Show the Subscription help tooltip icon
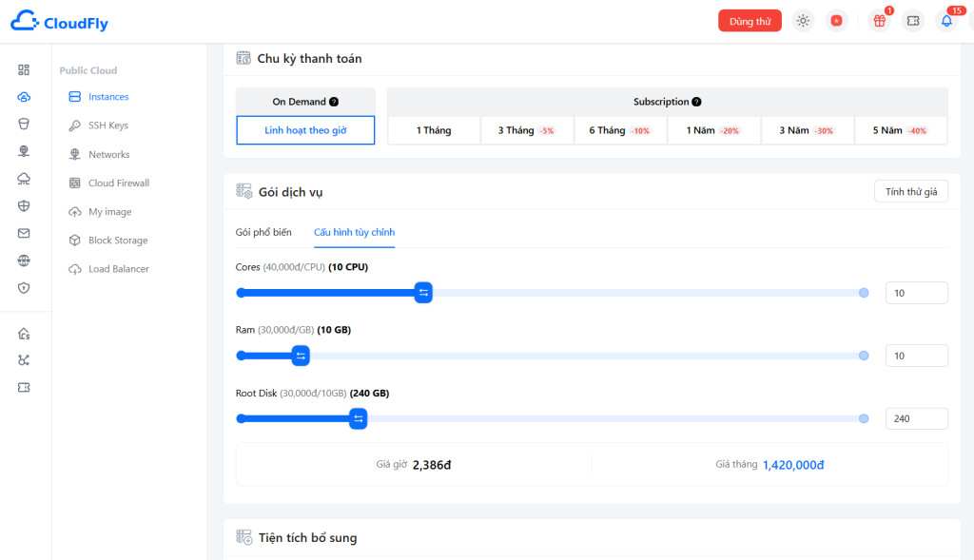This screenshot has width=974, height=560. click(697, 102)
